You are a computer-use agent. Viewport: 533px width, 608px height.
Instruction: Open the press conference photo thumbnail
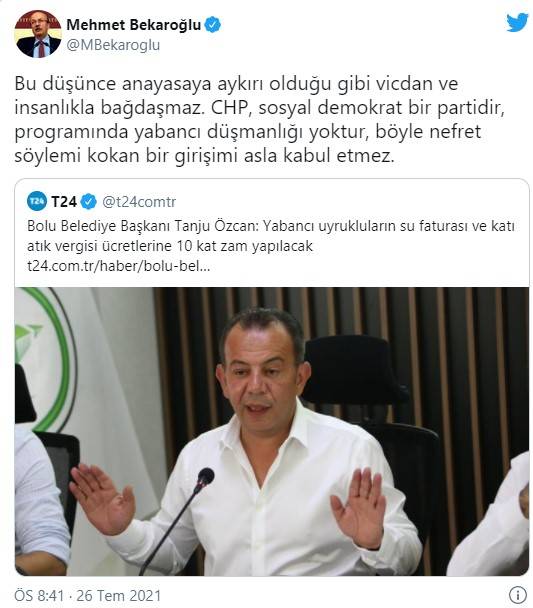pyautogui.click(x=272, y=431)
